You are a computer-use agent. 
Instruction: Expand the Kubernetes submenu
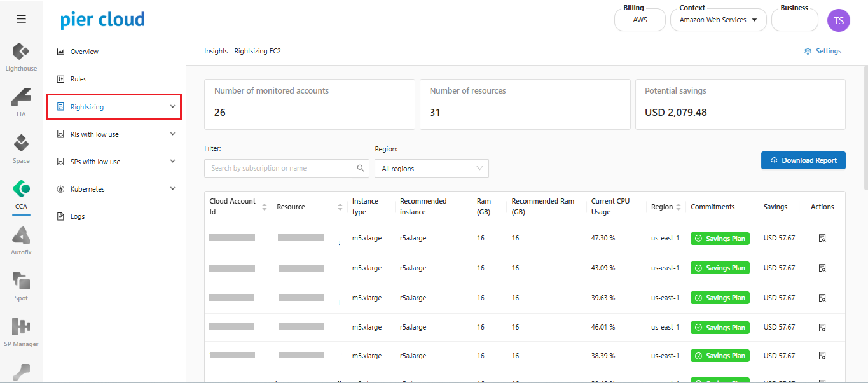coord(172,189)
